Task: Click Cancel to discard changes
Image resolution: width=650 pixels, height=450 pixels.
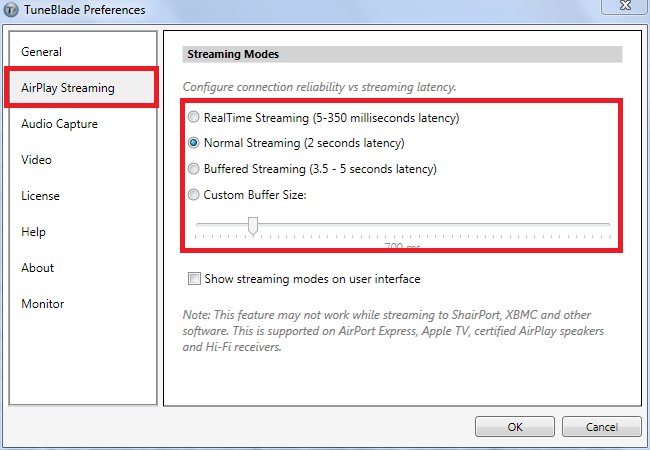Action: [x=601, y=427]
